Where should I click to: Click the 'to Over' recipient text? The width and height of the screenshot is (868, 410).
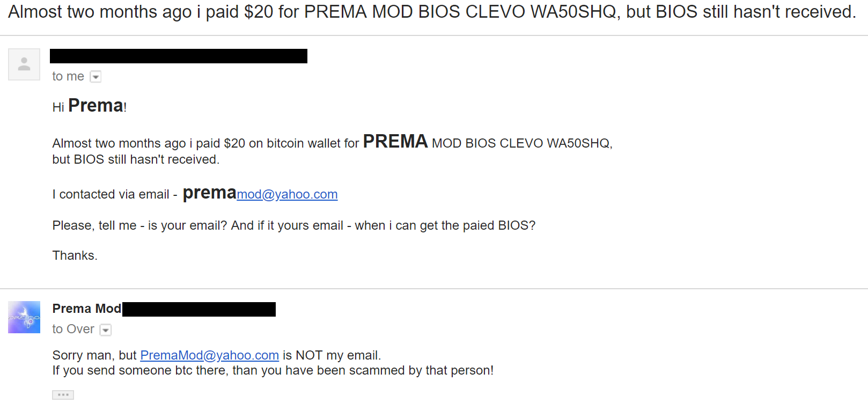(73, 329)
